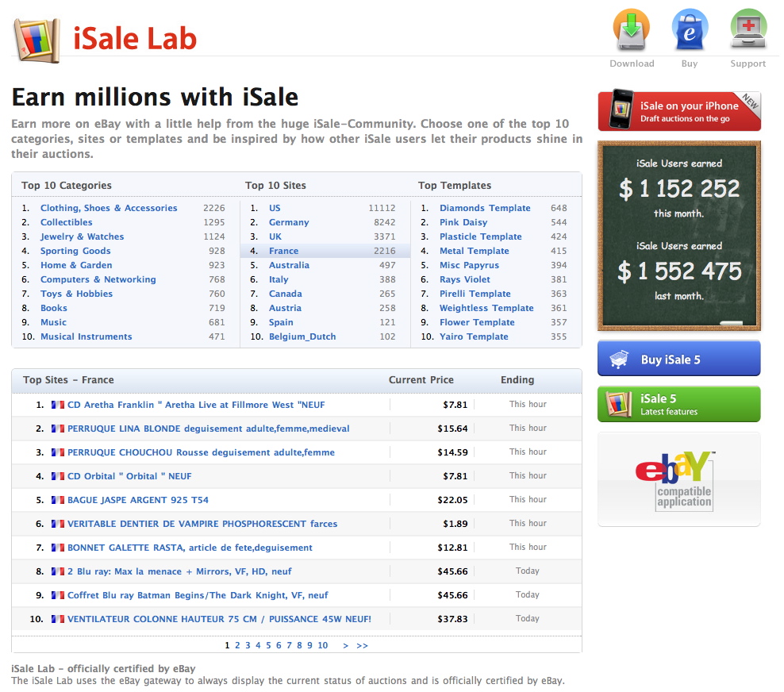Open the Sporting Goods category
The width and height of the screenshot is (784, 692).
point(75,251)
